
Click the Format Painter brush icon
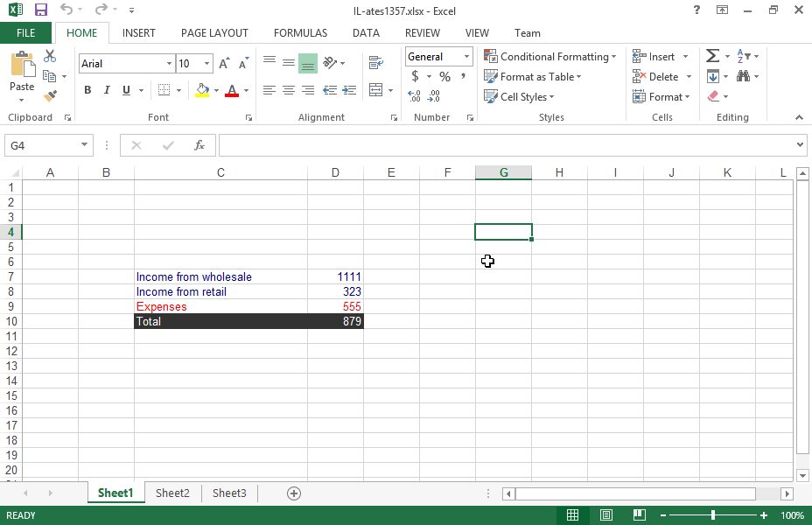coord(50,96)
